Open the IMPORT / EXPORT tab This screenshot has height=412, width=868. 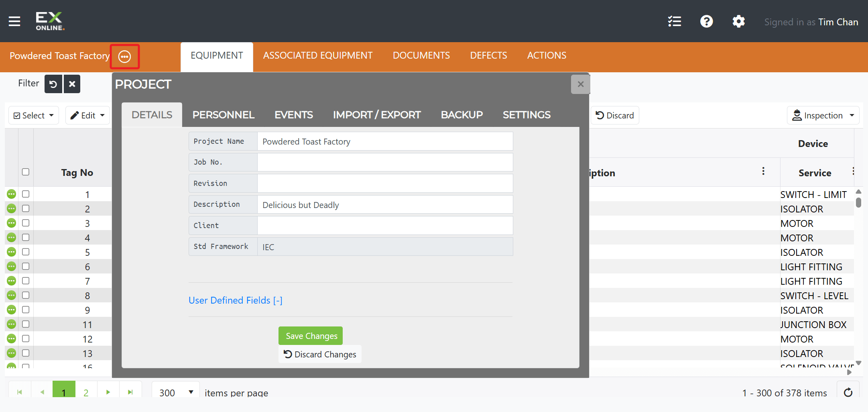pos(377,115)
